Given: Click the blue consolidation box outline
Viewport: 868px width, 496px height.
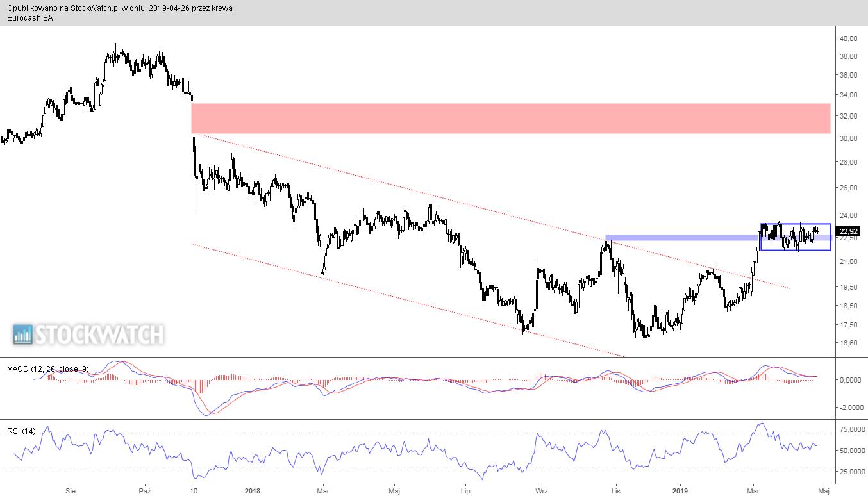Looking at the screenshot, I should point(796,236).
